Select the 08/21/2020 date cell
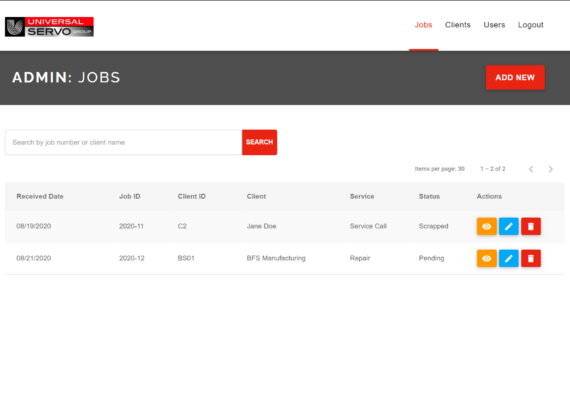The image size is (570, 412). [33, 258]
